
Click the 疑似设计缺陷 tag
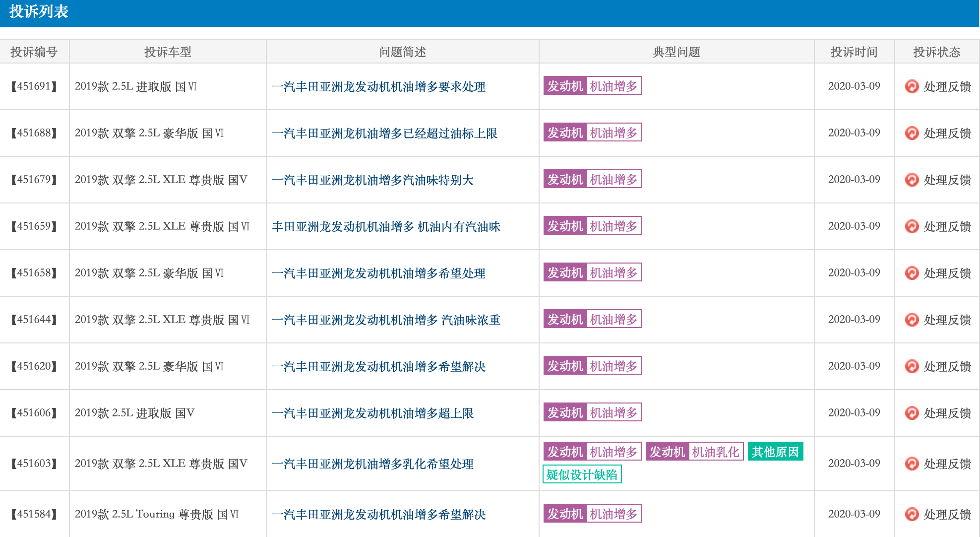[x=582, y=474]
